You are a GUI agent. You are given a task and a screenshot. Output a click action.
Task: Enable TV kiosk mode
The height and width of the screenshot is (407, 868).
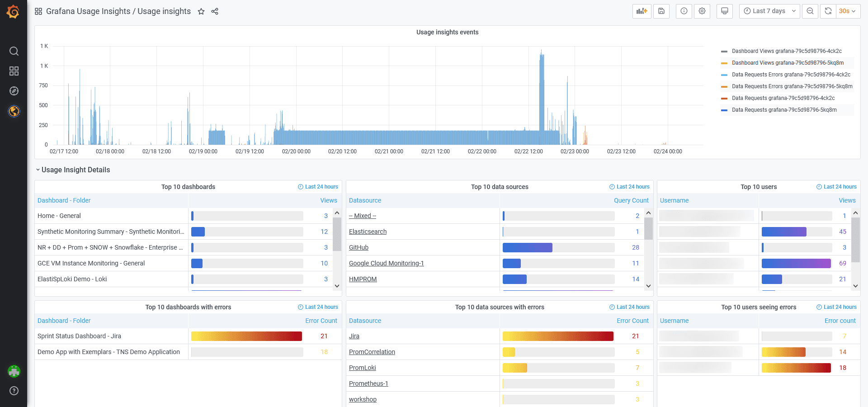tap(724, 11)
